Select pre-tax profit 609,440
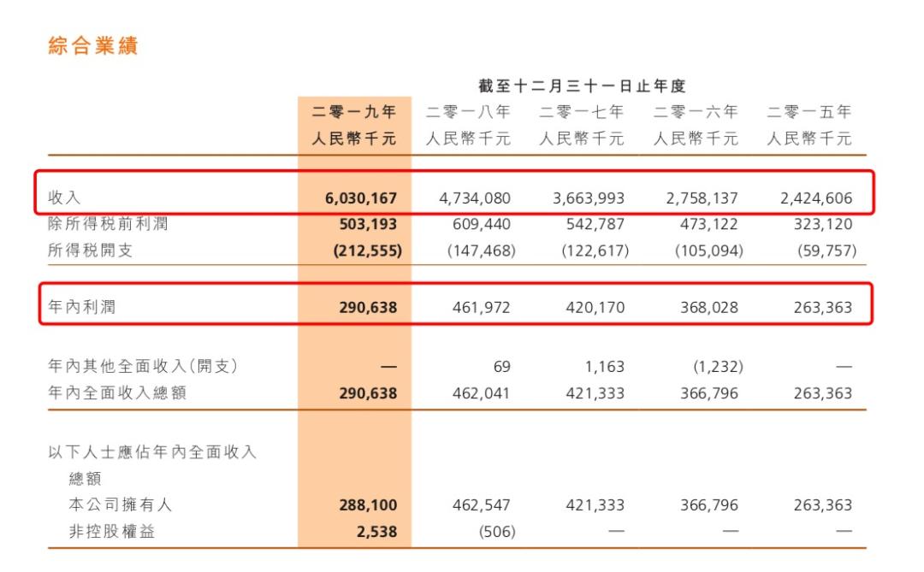 pyautogui.click(x=482, y=225)
